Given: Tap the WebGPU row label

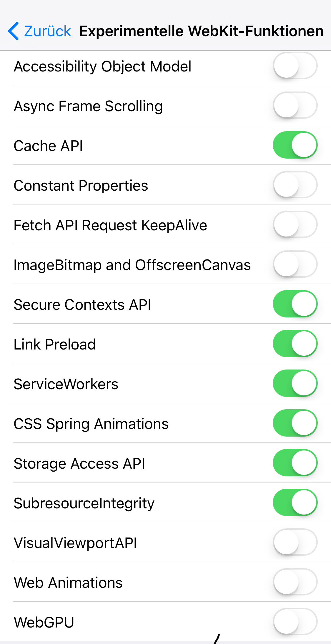Looking at the screenshot, I should point(44,623).
